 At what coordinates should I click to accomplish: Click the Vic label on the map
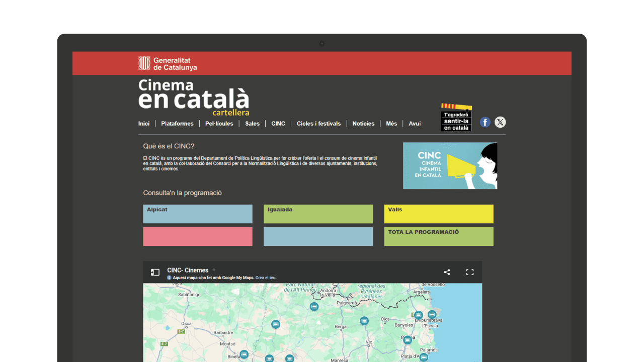[369, 342]
